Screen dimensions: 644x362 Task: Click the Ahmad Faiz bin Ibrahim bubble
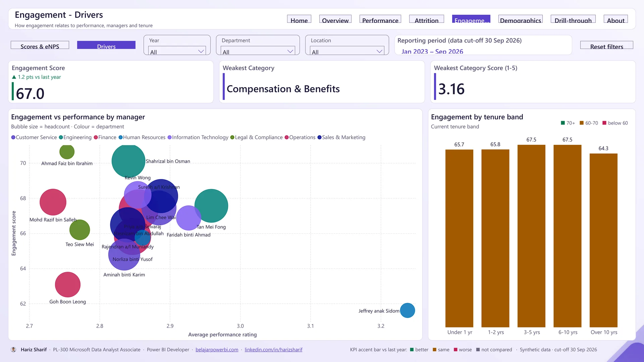67,152
